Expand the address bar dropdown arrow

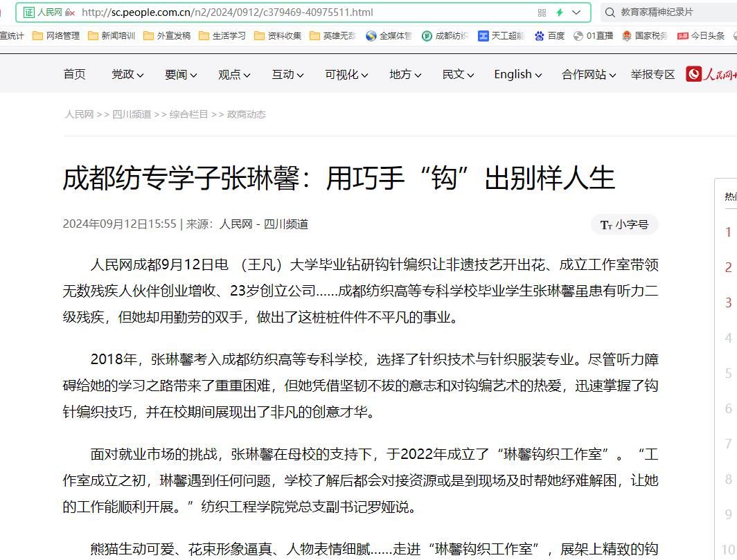click(576, 12)
